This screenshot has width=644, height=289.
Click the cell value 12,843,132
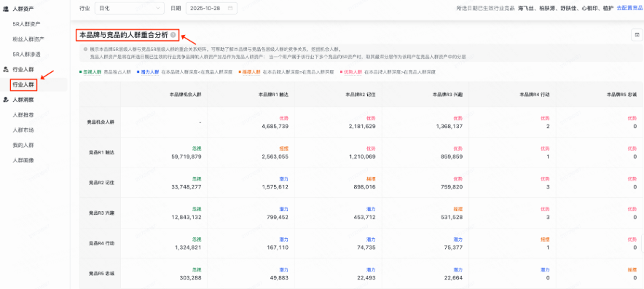(186, 217)
